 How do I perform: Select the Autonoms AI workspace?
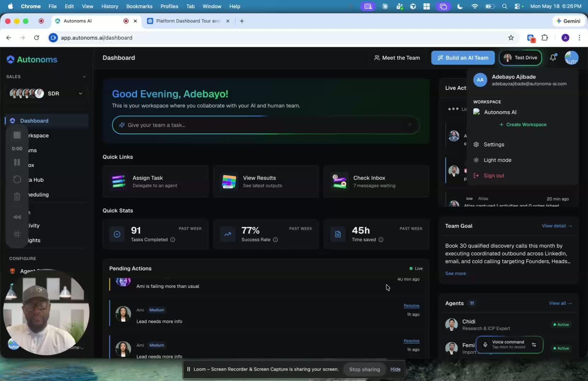click(x=500, y=112)
